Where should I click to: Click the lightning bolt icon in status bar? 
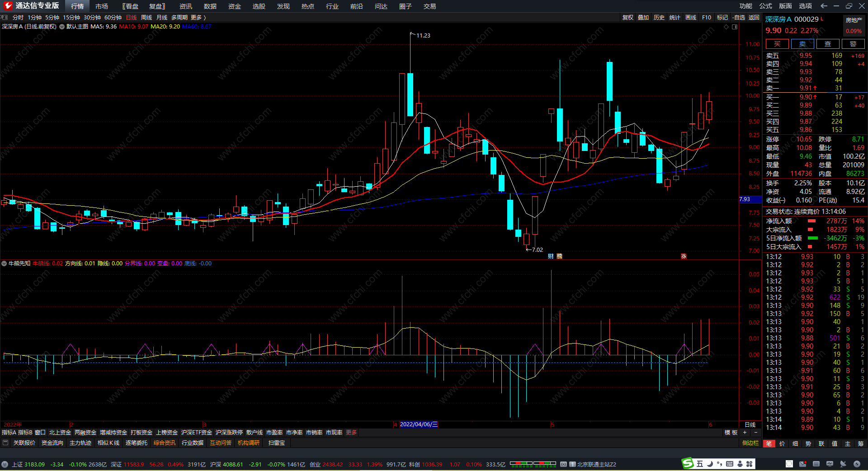click(x=857, y=464)
